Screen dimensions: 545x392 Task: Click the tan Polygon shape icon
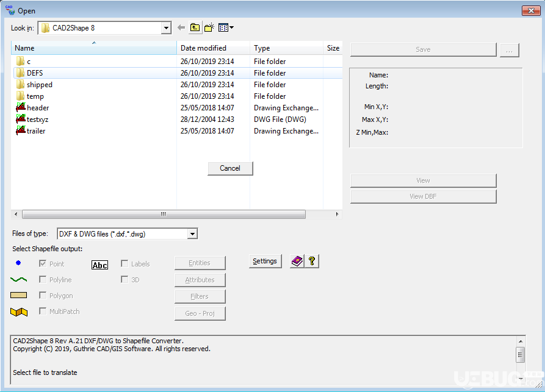(x=19, y=295)
